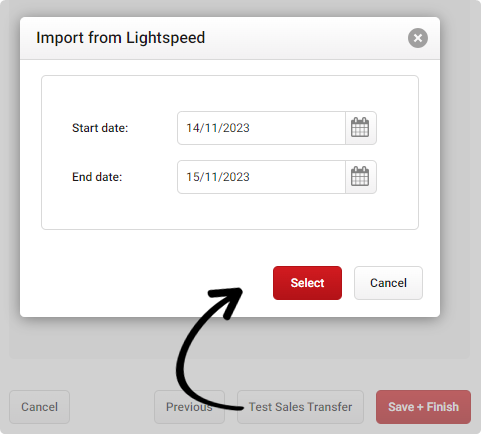The height and width of the screenshot is (434, 481).
Task: Click the Save + Finish button
Action: (x=423, y=407)
